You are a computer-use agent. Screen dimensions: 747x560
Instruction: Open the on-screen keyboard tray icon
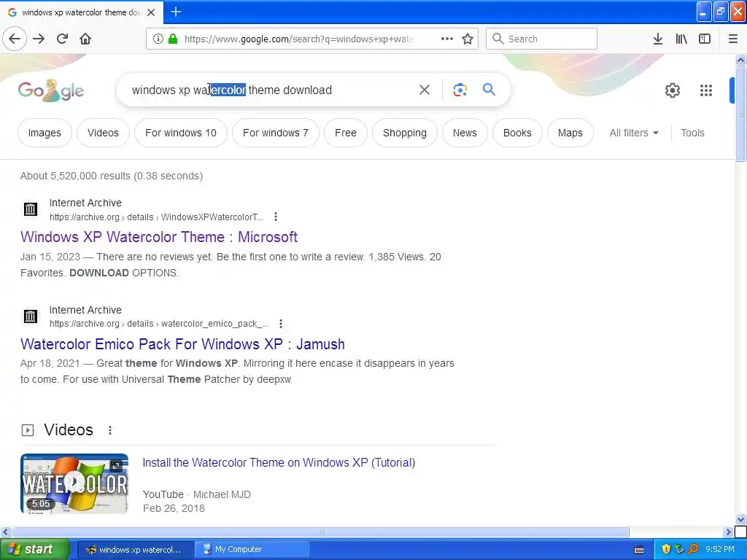(x=639, y=550)
